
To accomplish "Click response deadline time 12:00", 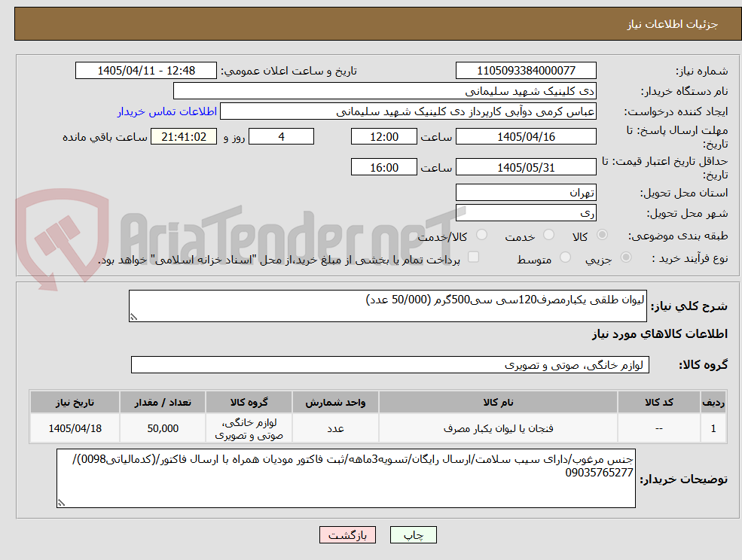I will point(383,137).
